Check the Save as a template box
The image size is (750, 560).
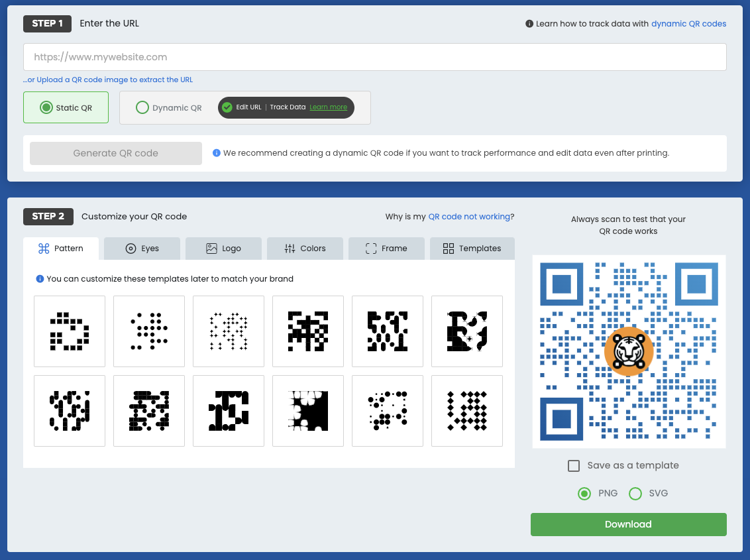point(574,466)
